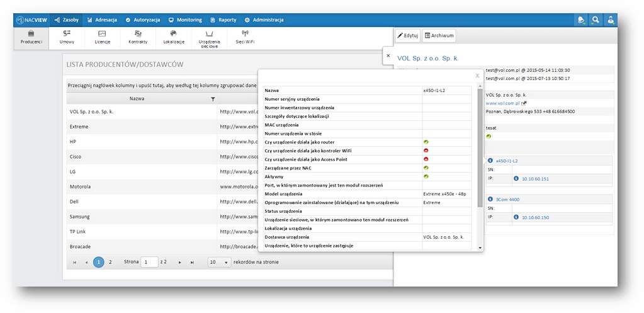Click info icon beside 3Com 4400
This screenshot has width=644, height=313.
click(x=490, y=199)
